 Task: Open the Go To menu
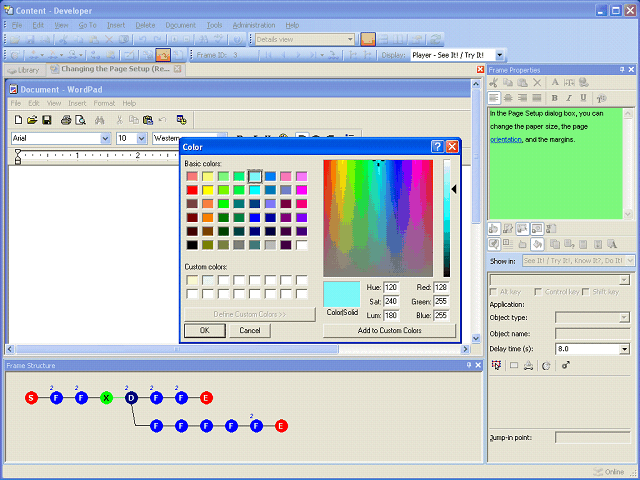(87, 25)
